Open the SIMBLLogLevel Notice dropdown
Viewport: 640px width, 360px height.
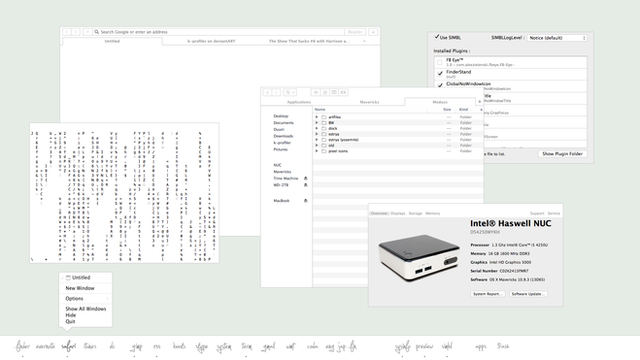[557, 38]
